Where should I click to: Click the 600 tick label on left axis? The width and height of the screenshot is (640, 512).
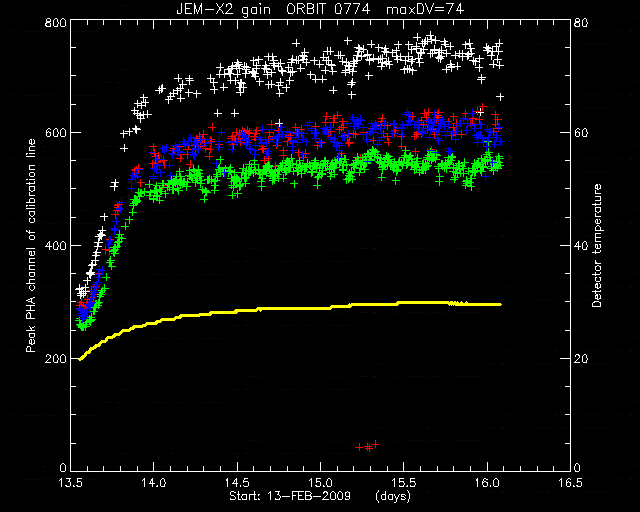click(55, 133)
